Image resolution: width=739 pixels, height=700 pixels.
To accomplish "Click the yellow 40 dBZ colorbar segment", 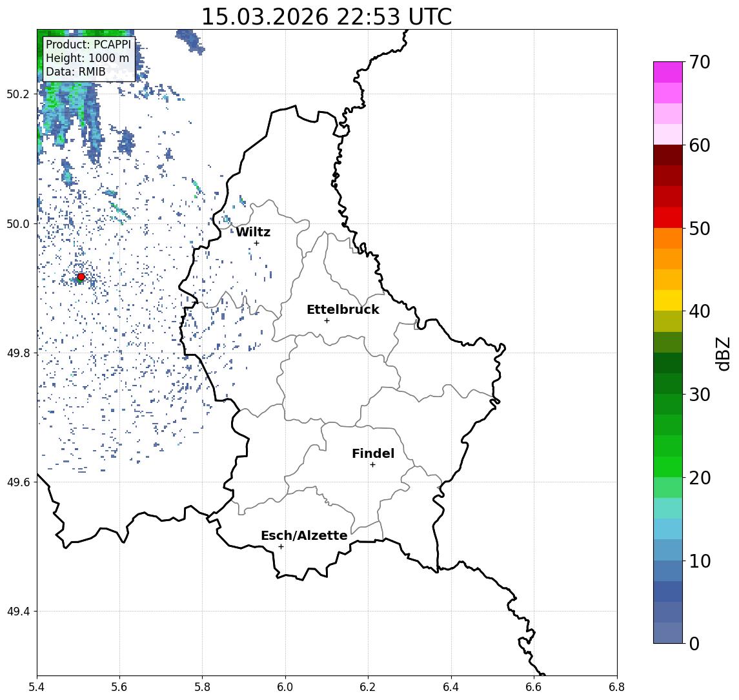I will (668, 300).
